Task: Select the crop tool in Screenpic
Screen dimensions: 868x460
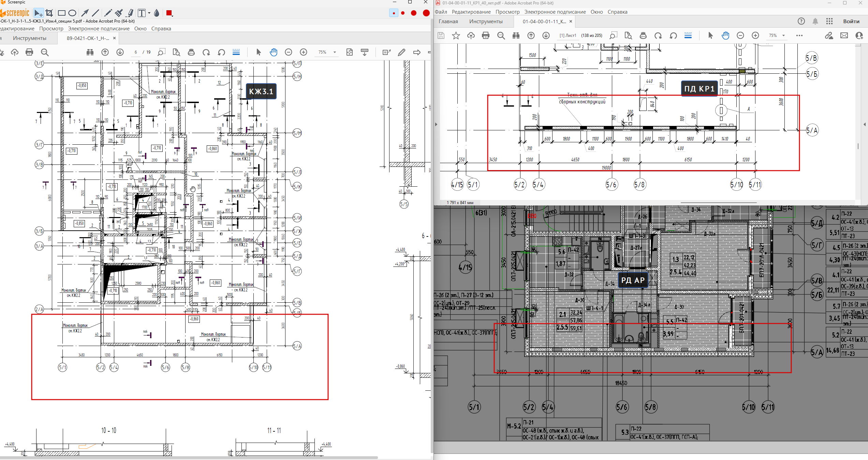Action: pyautogui.click(x=49, y=13)
